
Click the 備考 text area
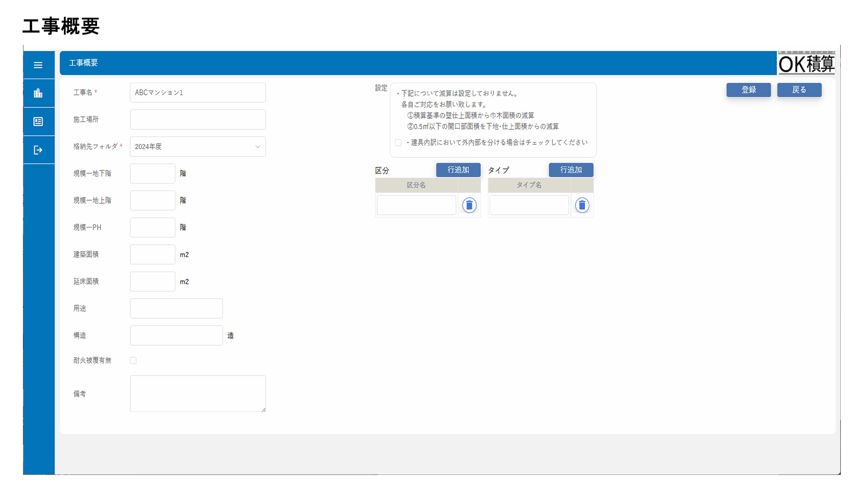pyautogui.click(x=198, y=394)
